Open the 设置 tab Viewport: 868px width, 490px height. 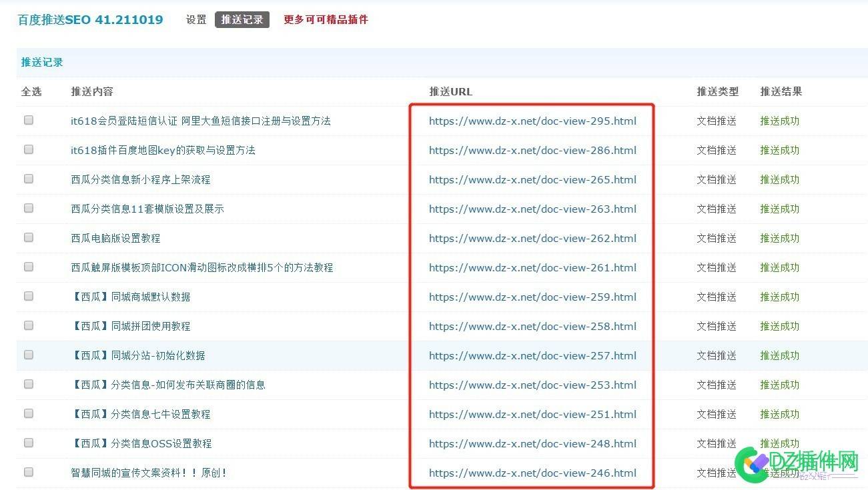tap(196, 20)
